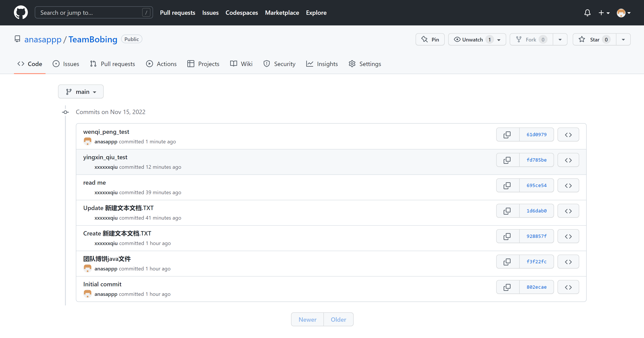Pin the repository to profile
Screen dimensions: 644x338
[430, 40]
